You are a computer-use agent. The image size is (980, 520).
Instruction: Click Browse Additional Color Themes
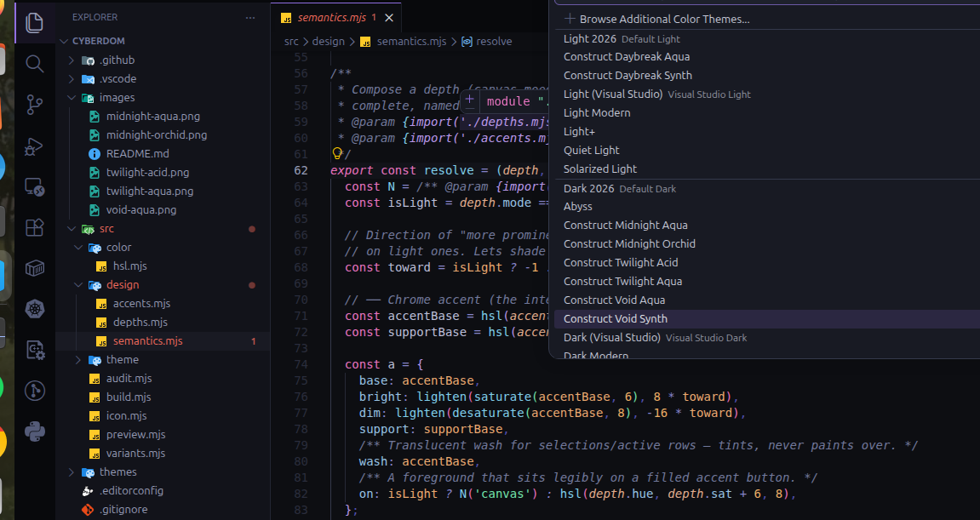click(767, 20)
